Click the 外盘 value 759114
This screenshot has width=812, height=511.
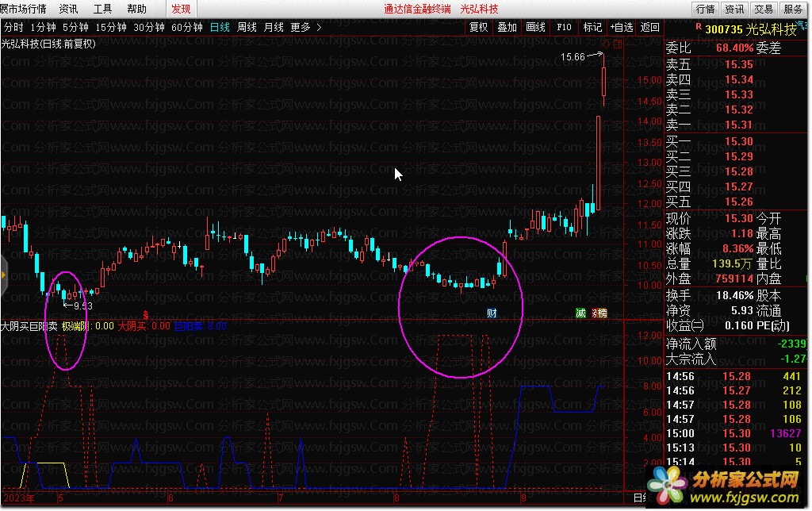tap(734, 279)
